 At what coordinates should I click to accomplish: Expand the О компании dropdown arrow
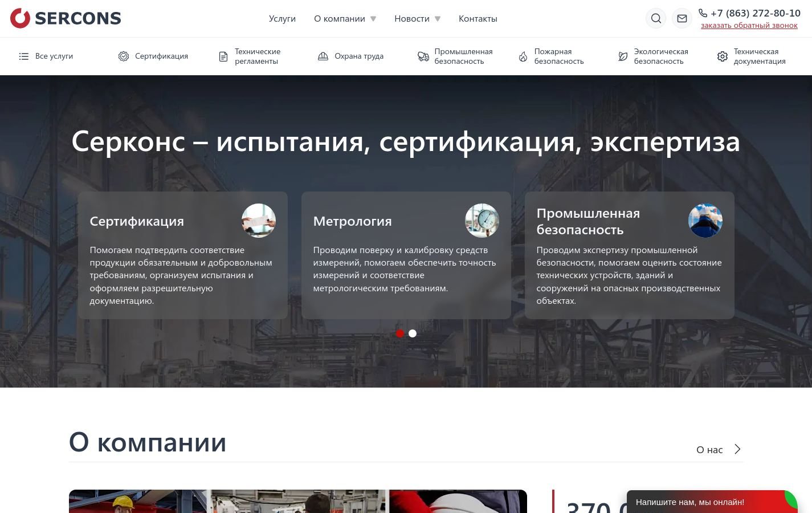tap(373, 19)
